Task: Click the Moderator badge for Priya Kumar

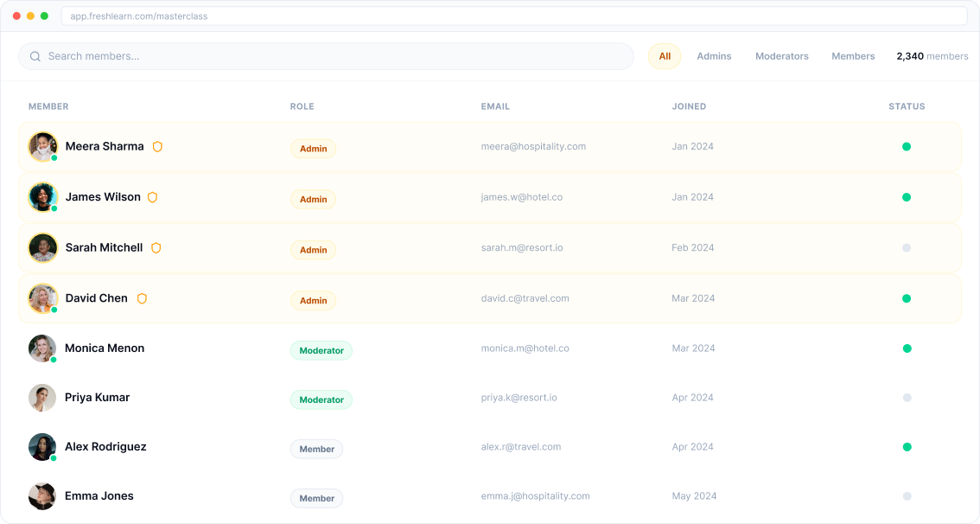Action: coord(321,399)
